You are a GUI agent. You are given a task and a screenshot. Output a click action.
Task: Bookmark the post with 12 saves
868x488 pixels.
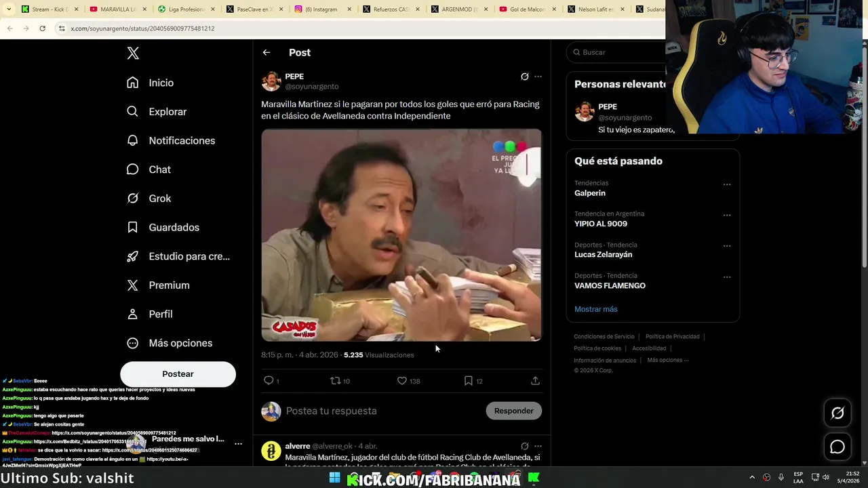[468, 381]
